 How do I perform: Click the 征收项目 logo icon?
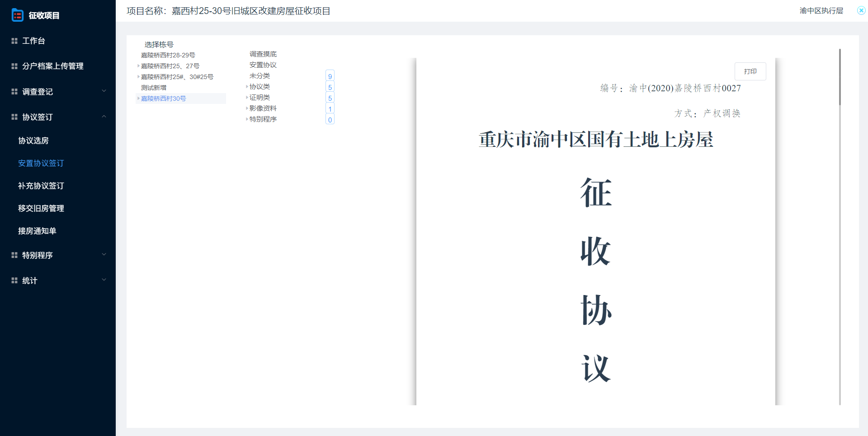17,15
